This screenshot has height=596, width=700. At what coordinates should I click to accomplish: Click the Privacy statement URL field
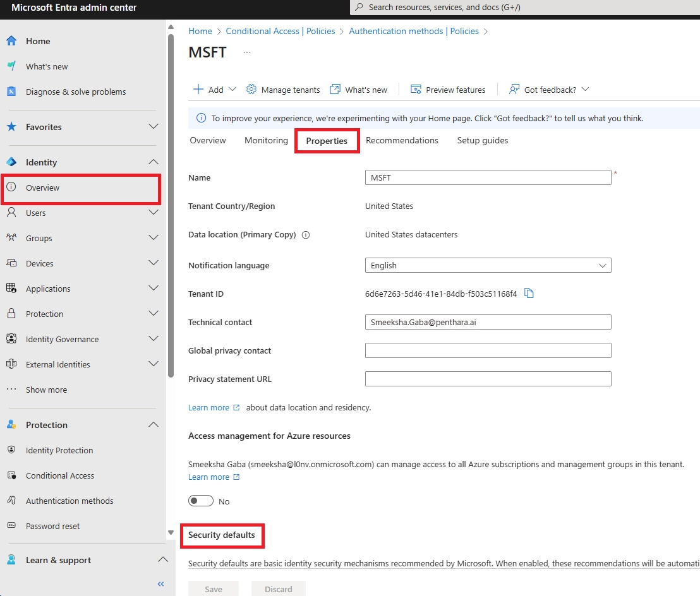click(488, 379)
